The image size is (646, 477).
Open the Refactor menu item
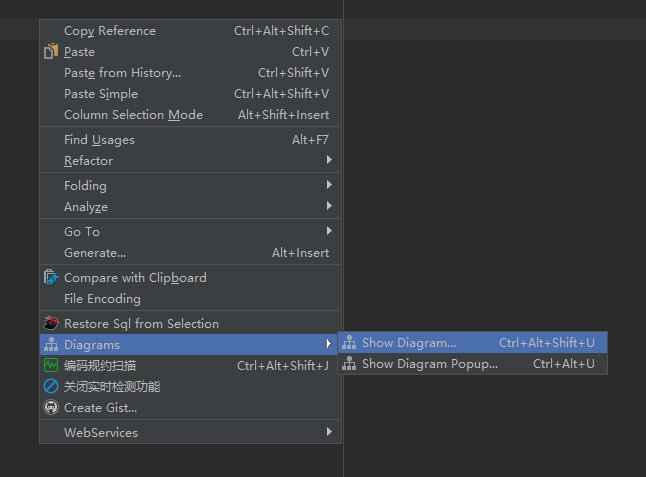click(x=190, y=161)
